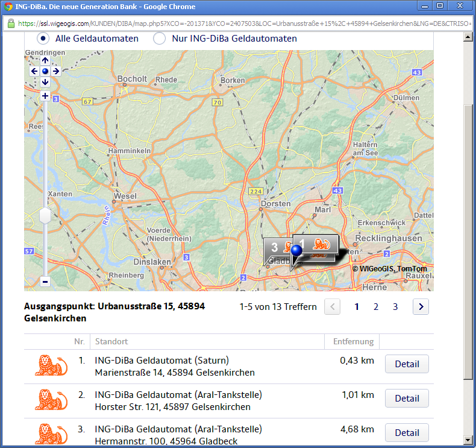Pan the map right with east arrow
Screen dimensions: 476x448
[56, 71]
